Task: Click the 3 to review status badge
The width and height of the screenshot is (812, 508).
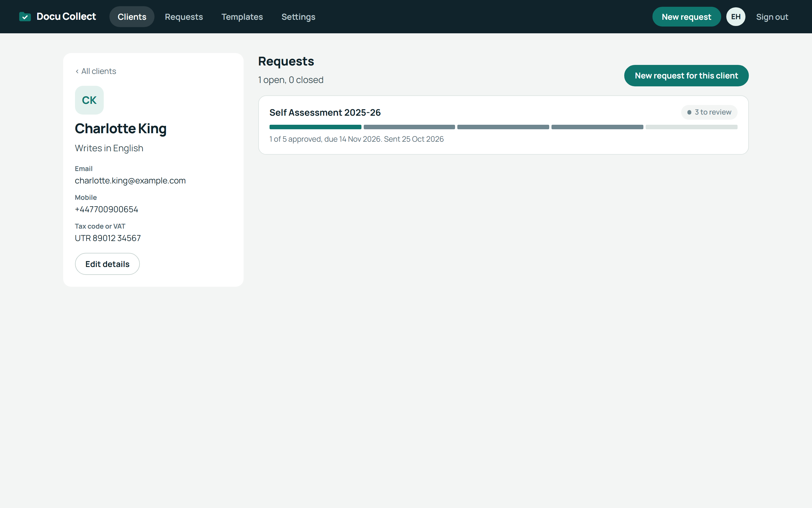Action: pos(709,112)
